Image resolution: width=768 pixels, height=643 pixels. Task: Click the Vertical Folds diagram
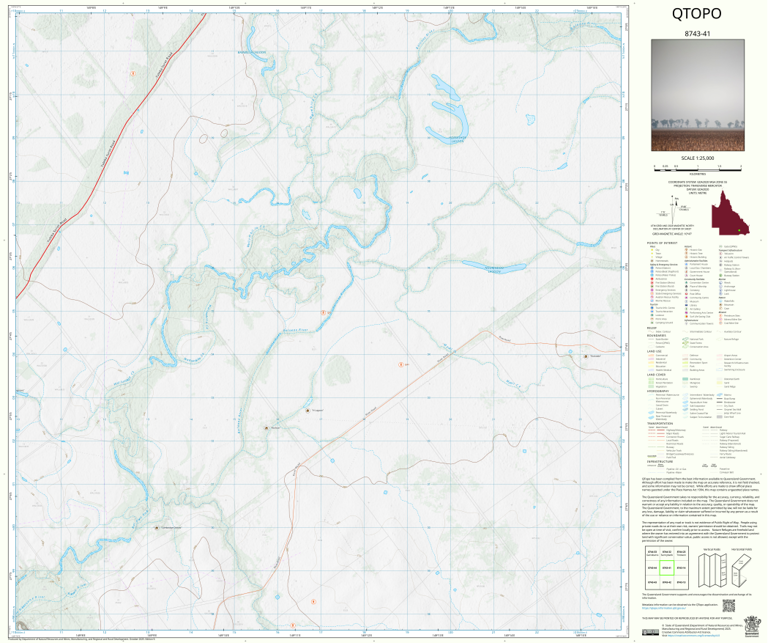[711, 569]
